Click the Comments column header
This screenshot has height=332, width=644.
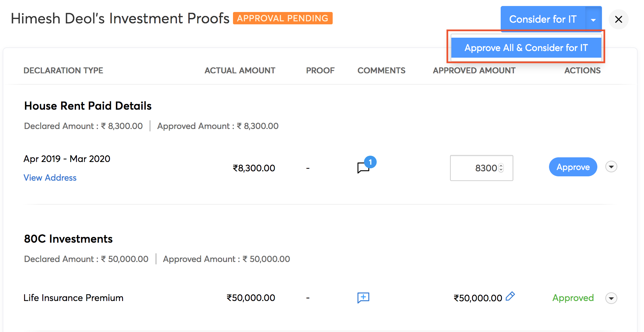coord(381,70)
